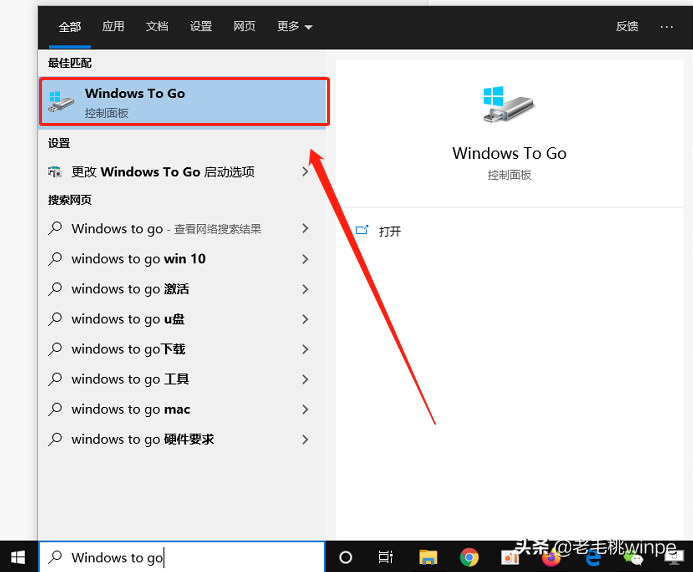
Task: Click search icon beside windows to go u盘
Action: tap(55, 319)
